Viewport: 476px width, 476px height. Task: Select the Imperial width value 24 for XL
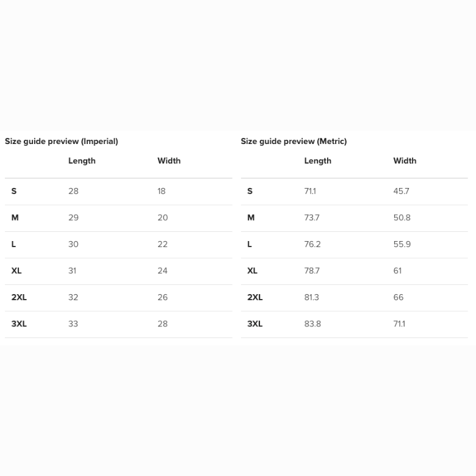pos(162,270)
